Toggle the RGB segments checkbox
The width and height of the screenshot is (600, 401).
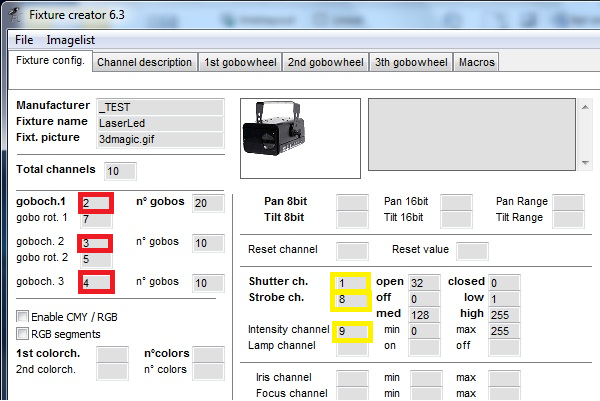[x=23, y=334]
